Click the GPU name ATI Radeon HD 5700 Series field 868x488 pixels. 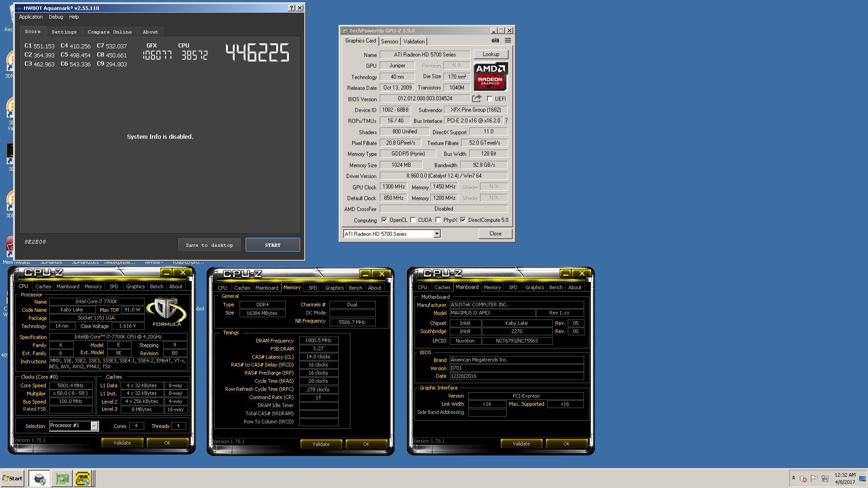[x=425, y=55]
